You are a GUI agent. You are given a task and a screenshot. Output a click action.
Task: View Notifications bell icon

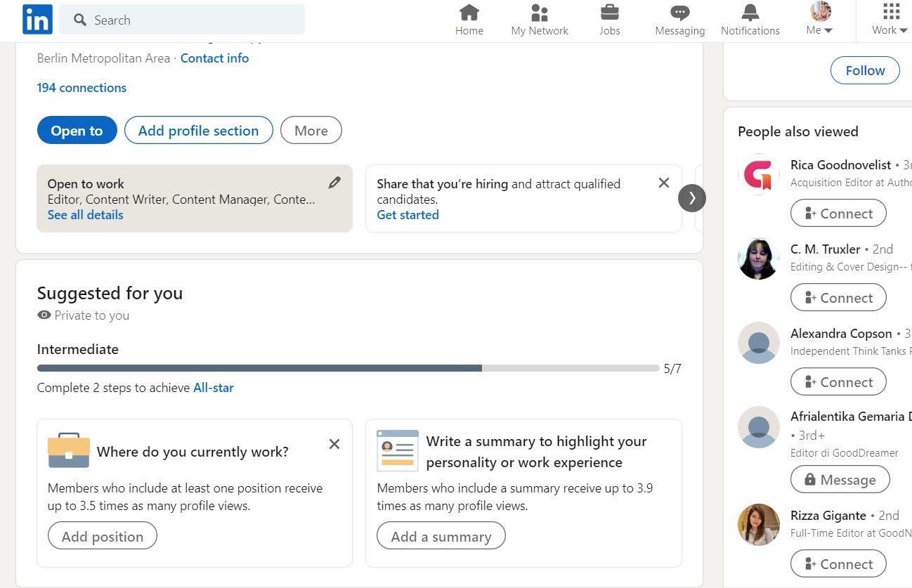(750, 13)
